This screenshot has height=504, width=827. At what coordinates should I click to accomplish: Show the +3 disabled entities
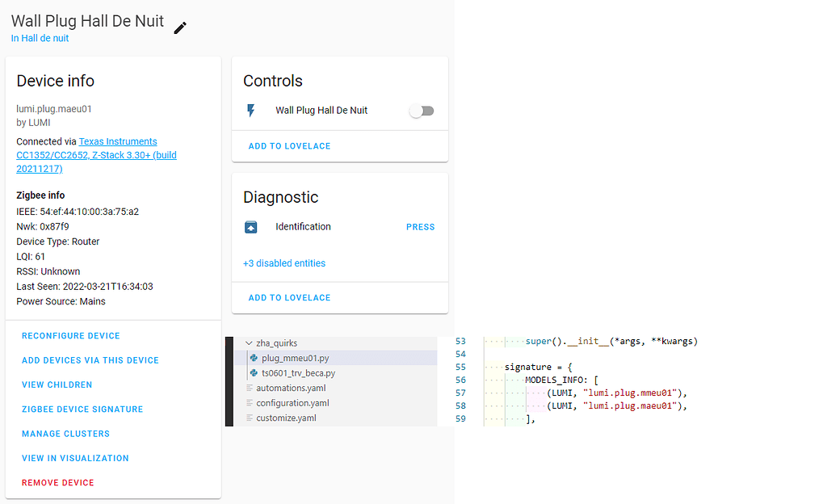click(x=284, y=263)
